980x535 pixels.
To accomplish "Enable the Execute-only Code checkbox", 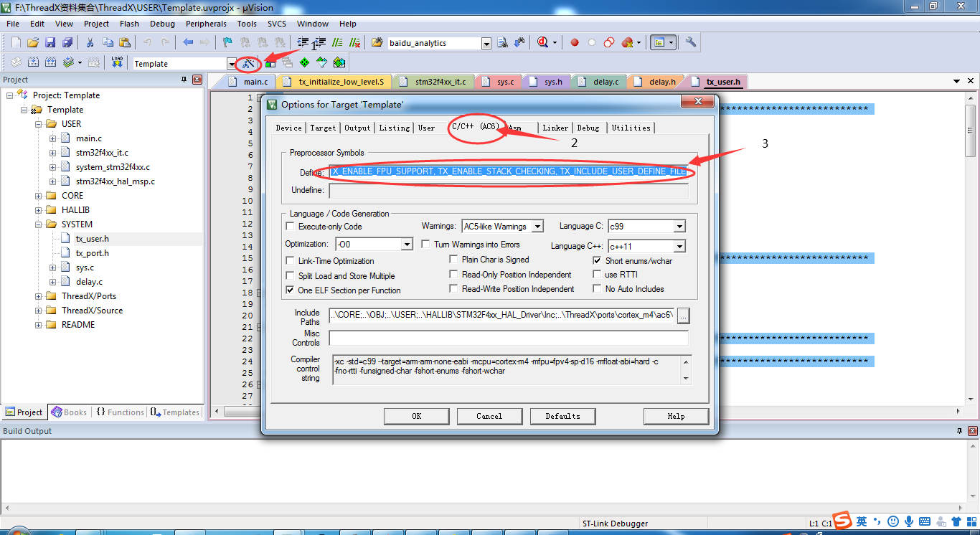I will coord(291,227).
